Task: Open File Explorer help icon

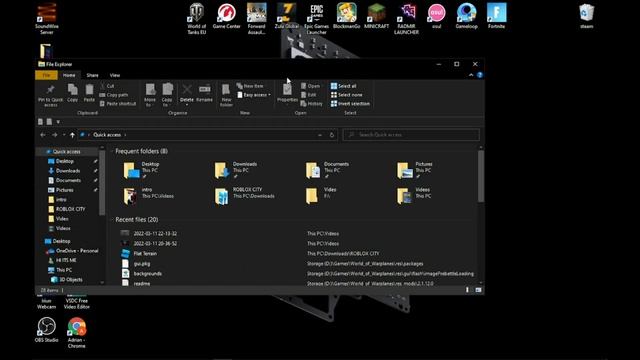Action: point(480,75)
